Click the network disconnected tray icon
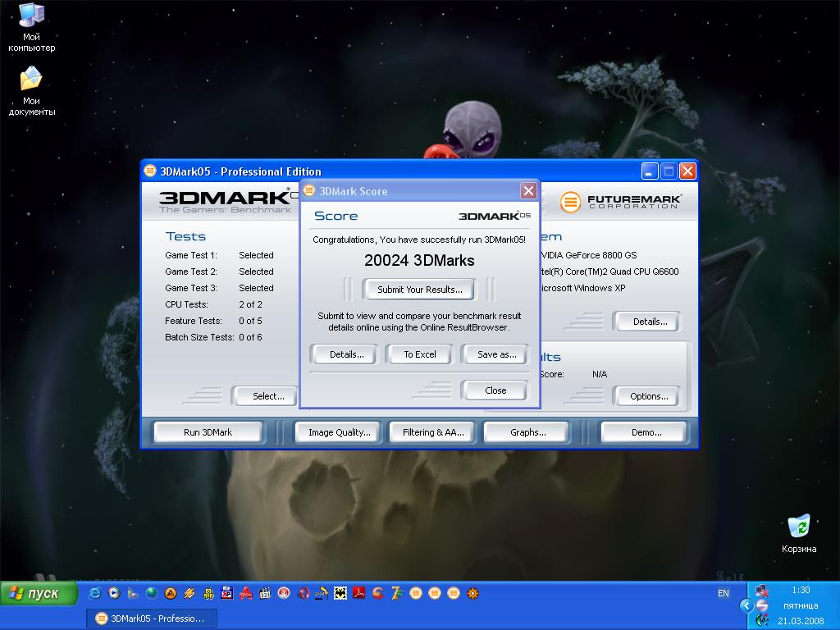This screenshot has height=630, width=840. pos(762,591)
